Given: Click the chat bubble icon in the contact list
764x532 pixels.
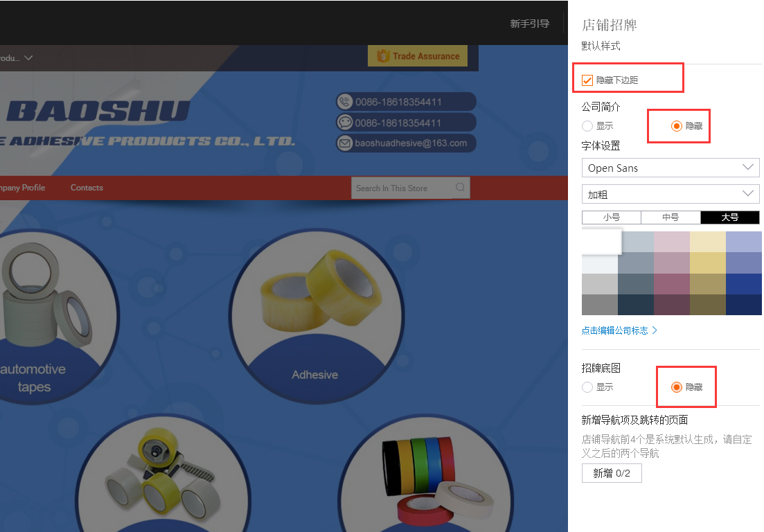Looking at the screenshot, I should (x=345, y=123).
